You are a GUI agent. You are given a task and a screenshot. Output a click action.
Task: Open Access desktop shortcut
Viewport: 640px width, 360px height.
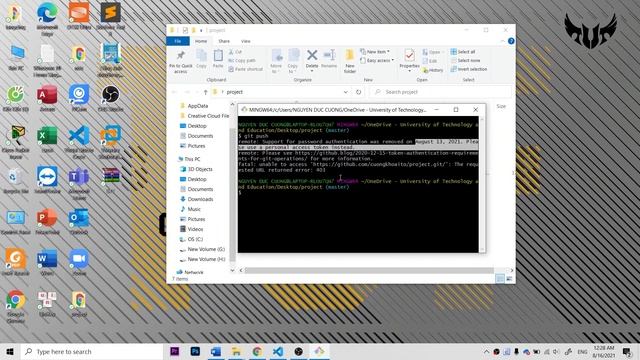click(47, 99)
